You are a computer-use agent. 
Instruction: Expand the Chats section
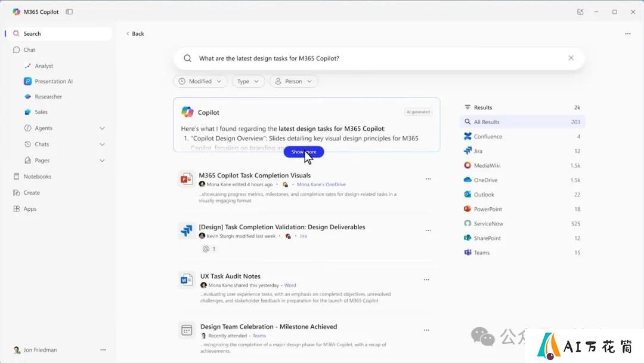pos(103,144)
